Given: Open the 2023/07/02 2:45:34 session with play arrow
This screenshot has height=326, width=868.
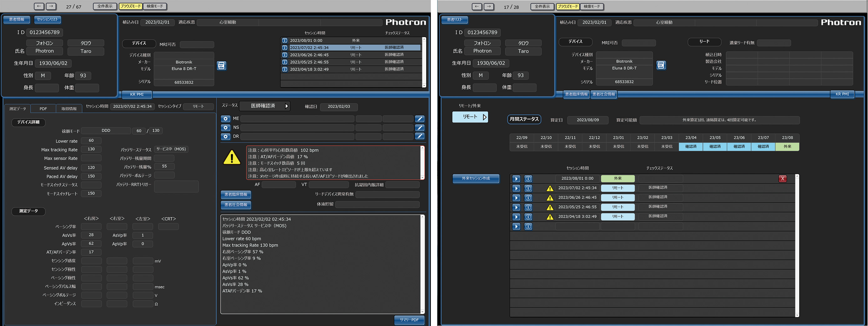Looking at the screenshot, I should (x=516, y=188).
